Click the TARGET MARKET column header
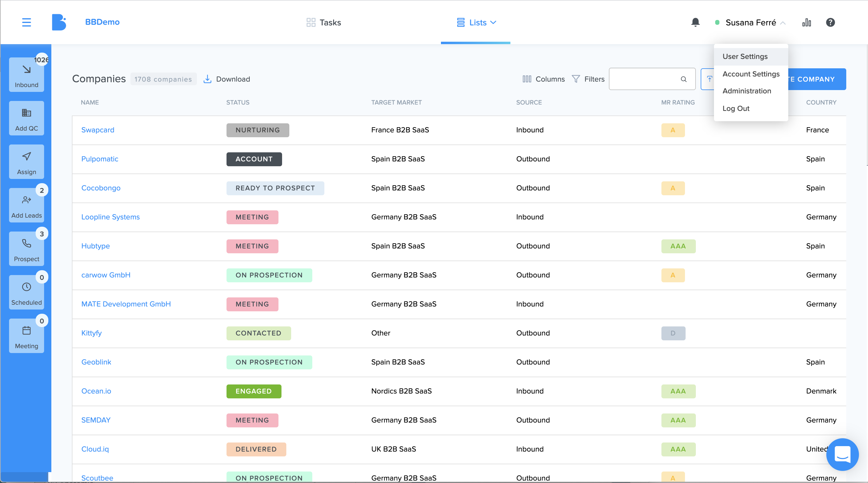This screenshot has height=483, width=868. [396, 102]
